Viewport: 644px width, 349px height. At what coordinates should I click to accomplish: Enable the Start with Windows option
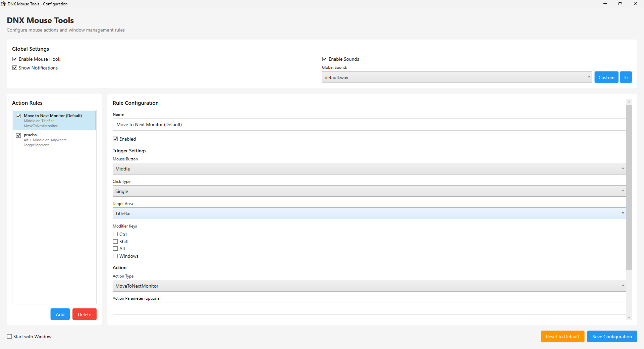pos(9,337)
